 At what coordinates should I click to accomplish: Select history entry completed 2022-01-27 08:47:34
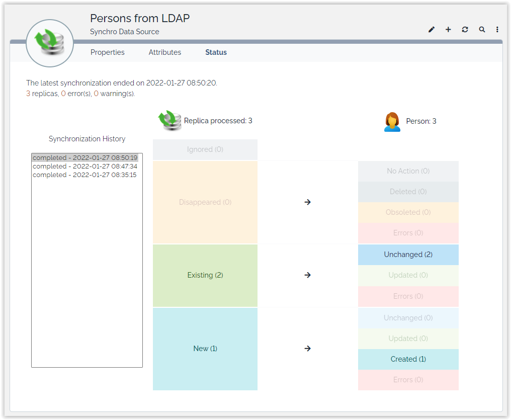[x=85, y=166]
